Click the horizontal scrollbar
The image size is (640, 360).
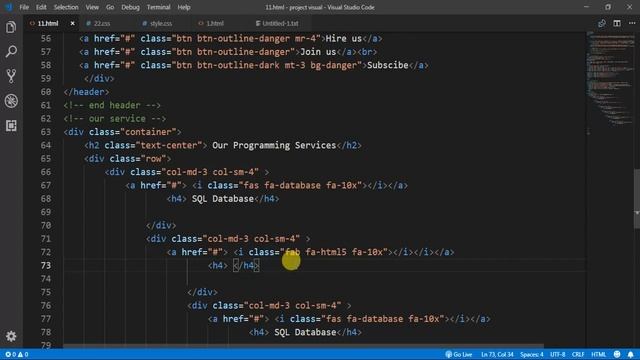coord(304,346)
